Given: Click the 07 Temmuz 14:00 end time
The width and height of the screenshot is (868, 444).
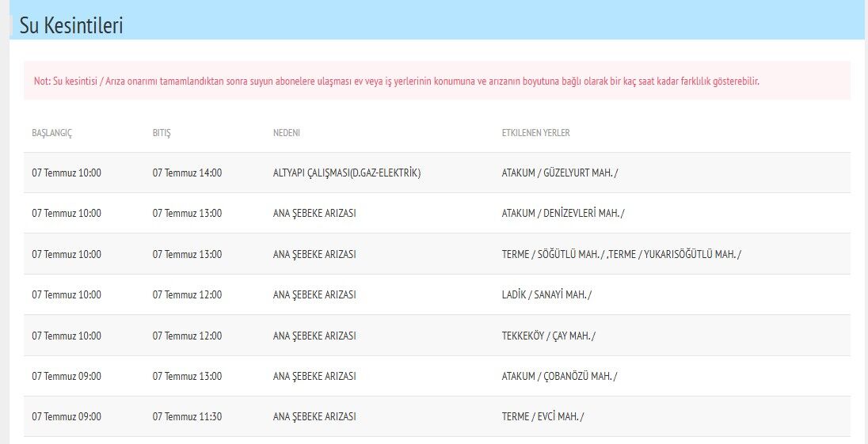Looking at the screenshot, I should point(187,173).
